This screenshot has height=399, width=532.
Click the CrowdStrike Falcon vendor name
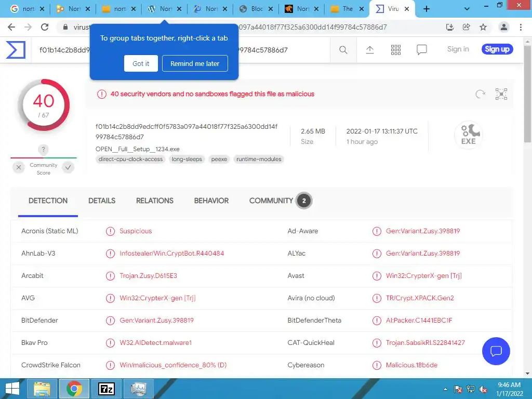tap(51, 365)
